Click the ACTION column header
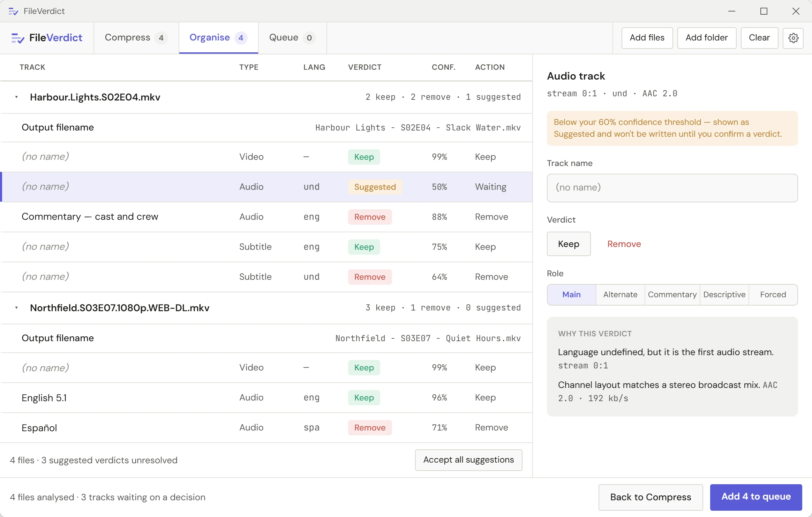 (x=490, y=67)
